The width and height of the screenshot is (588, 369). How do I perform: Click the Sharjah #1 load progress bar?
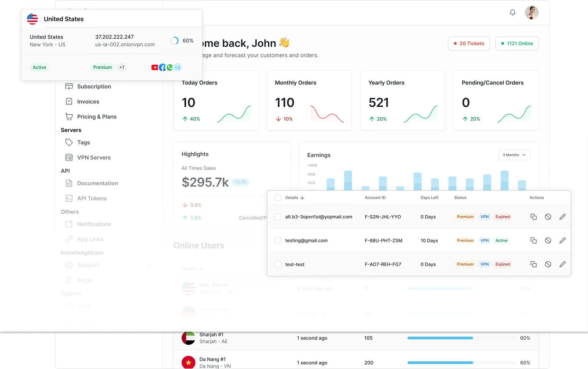coord(461,338)
